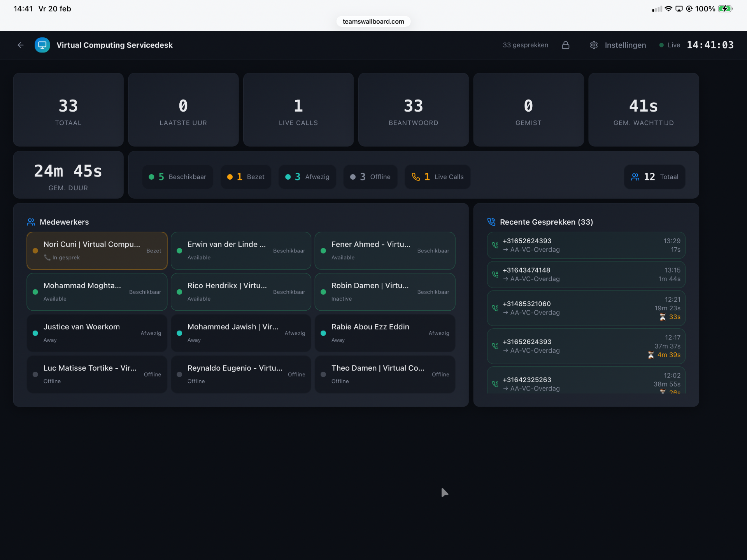Click the back arrow icon
This screenshot has height=560, width=747.
click(21, 45)
